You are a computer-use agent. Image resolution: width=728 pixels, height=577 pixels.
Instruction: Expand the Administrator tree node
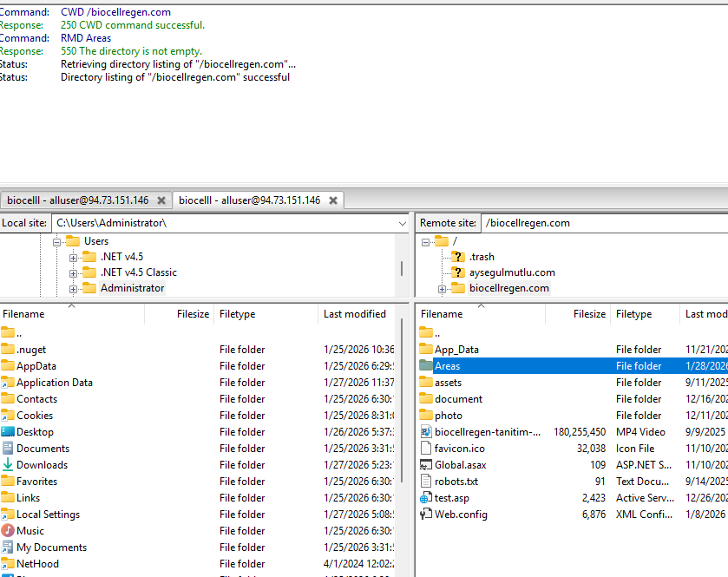click(73, 289)
